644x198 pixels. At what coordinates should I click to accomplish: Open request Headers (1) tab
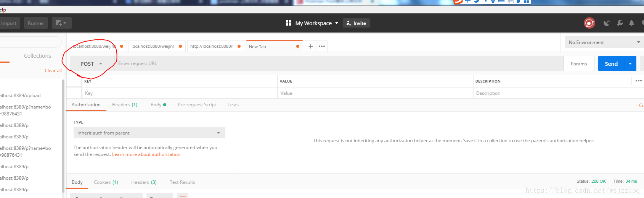[125, 105]
